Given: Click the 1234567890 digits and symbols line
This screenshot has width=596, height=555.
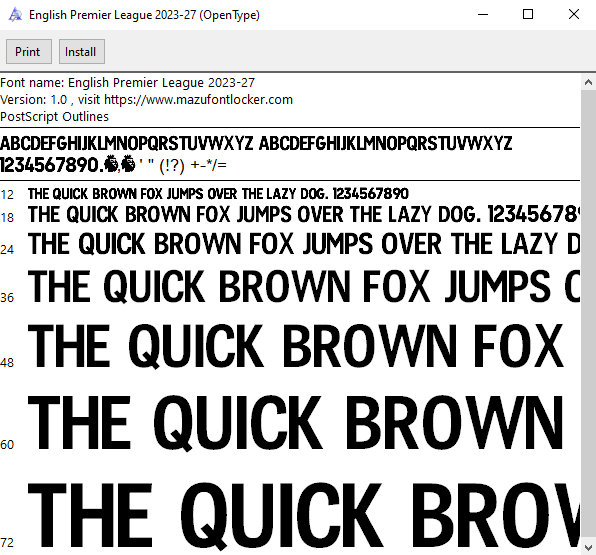Looking at the screenshot, I should pyautogui.click(x=113, y=165).
